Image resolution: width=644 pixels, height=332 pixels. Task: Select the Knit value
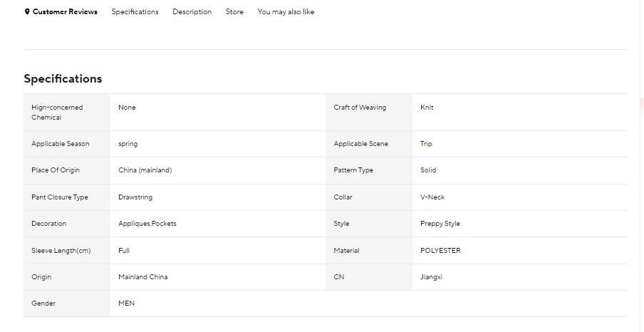tap(427, 108)
